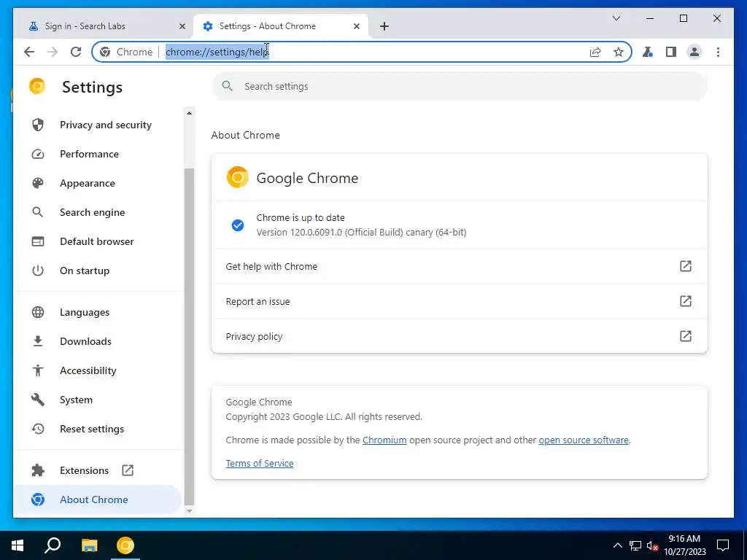Reload the current page
The image size is (747, 560).
click(76, 52)
